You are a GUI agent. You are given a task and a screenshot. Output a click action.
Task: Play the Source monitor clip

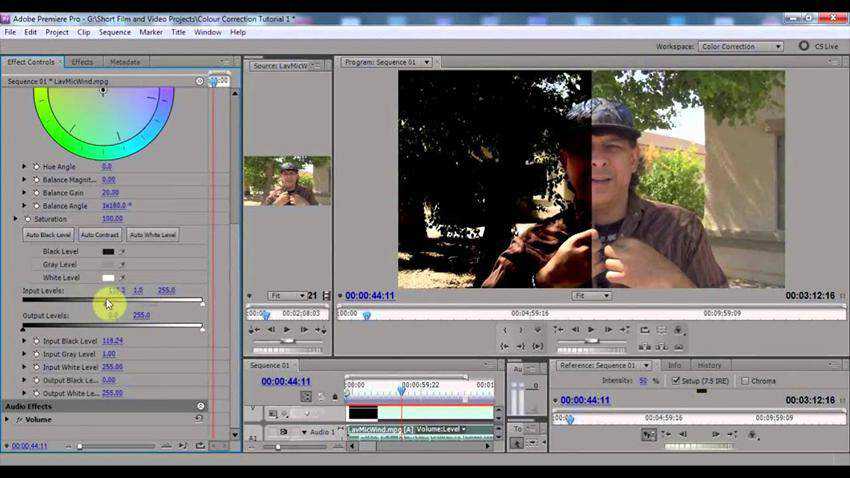tap(287, 329)
